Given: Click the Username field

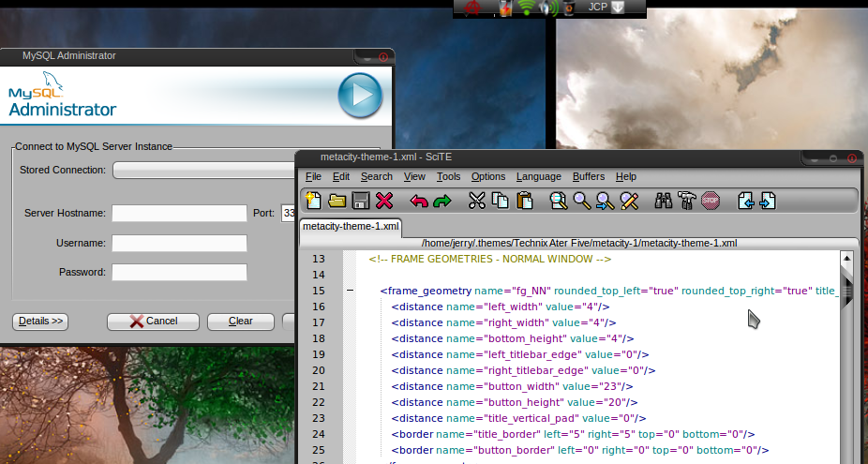Looking at the screenshot, I should tap(179, 243).
